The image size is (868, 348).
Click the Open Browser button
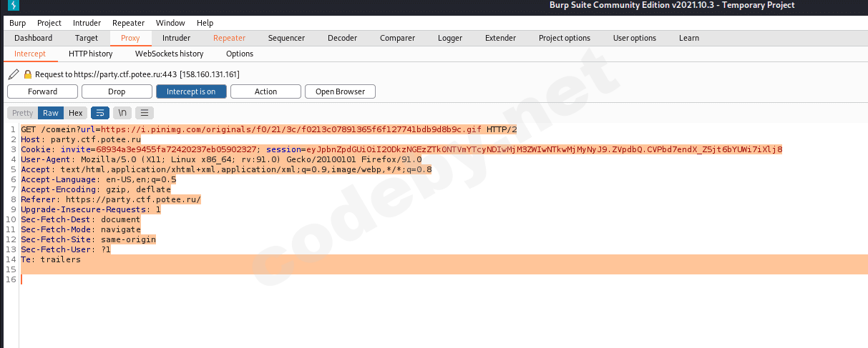click(340, 91)
